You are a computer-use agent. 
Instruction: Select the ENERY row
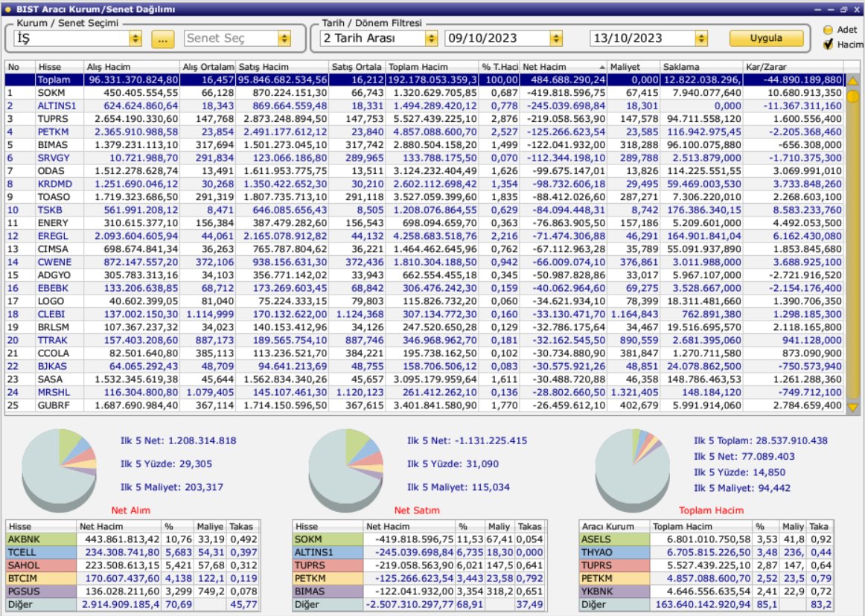coord(424,222)
